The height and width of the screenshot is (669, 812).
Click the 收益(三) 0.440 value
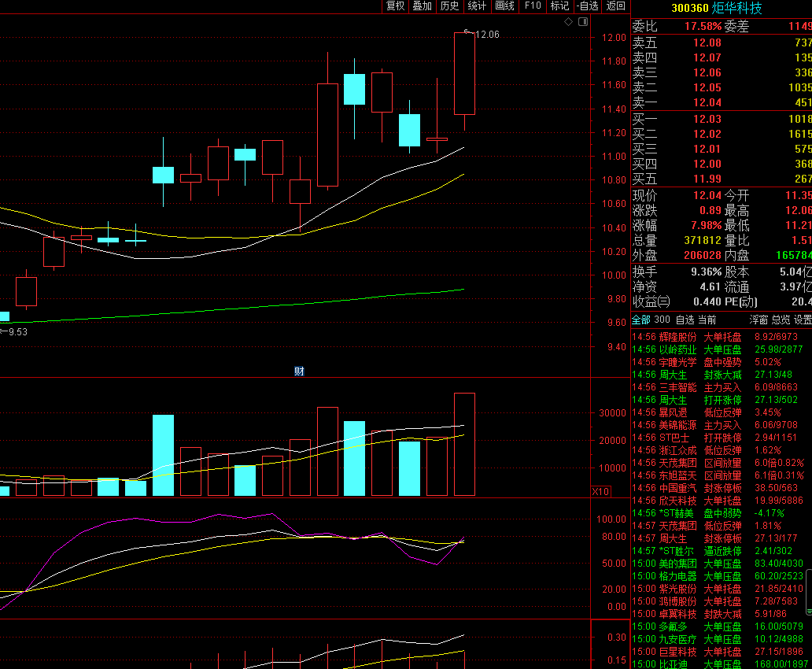707,301
